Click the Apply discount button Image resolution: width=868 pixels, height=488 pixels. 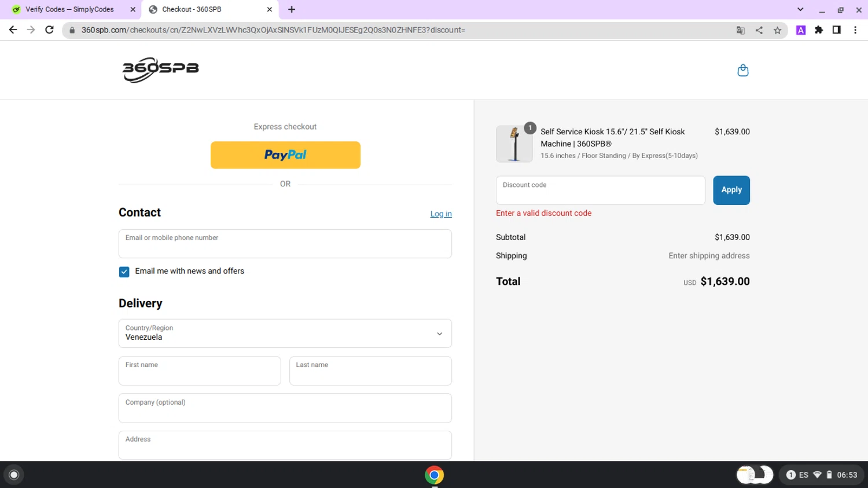pos(731,190)
